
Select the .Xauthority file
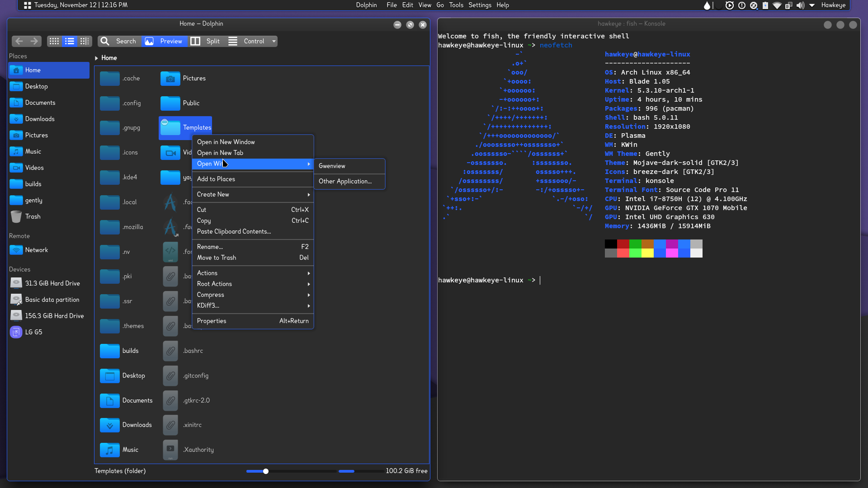[189, 450]
